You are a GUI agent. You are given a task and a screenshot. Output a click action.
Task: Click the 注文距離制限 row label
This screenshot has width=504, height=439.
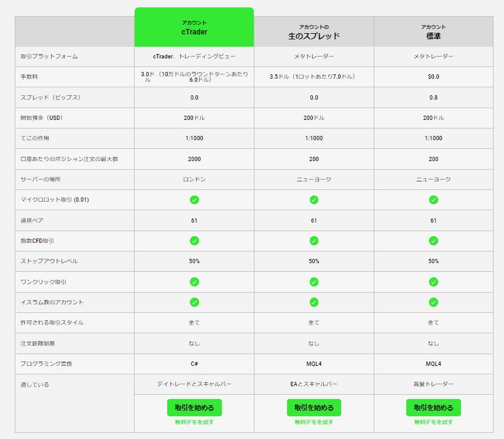[x=37, y=344]
